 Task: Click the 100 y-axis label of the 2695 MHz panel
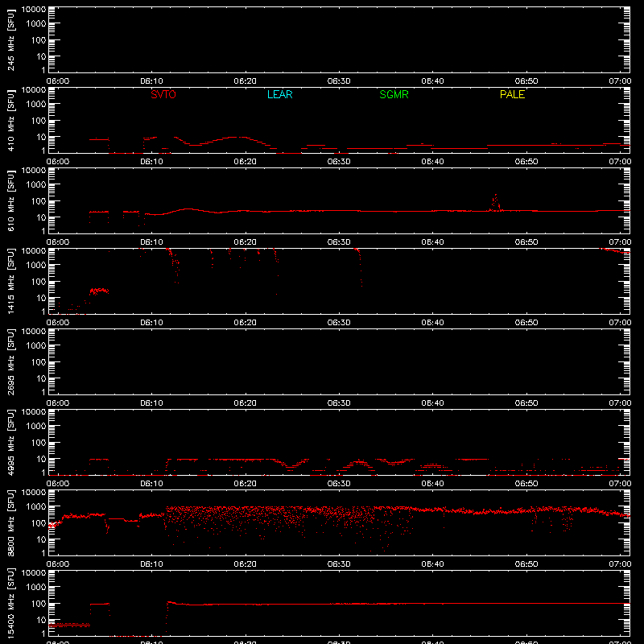click(39, 361)
